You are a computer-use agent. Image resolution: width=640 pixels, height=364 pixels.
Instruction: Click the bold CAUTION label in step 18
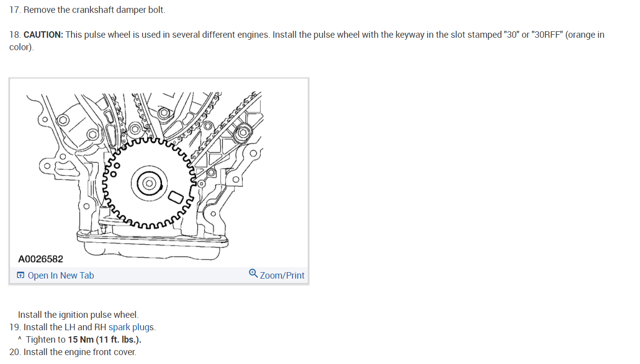tap(43, 35)
